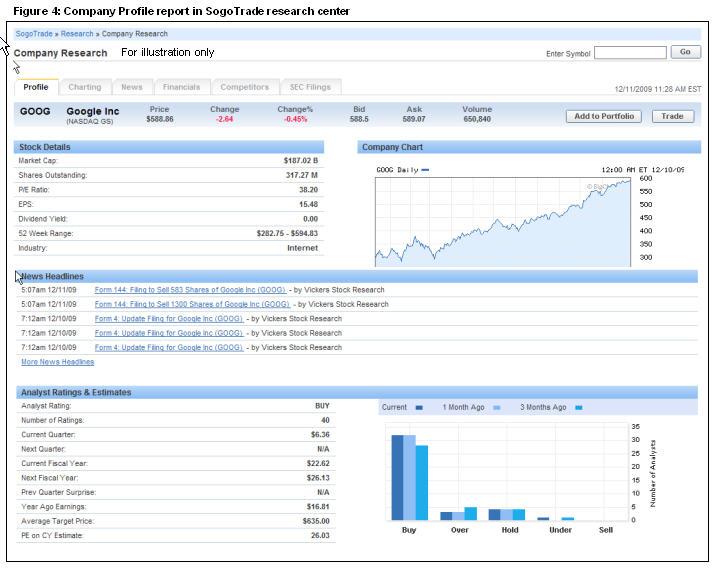This screenshot has width=713, height=568.
Task: Click Current Quarter estimate $6.36
Action: point(320,434)
